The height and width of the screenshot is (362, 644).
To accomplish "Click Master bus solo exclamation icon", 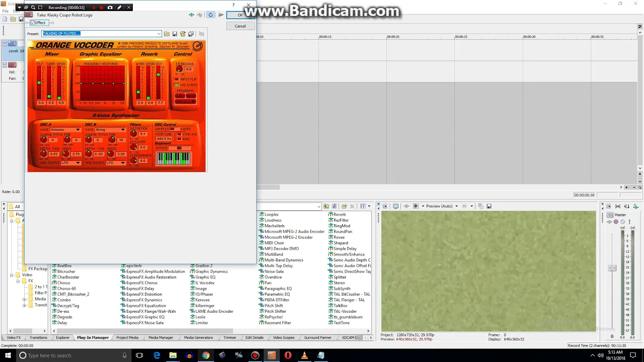I will tap(629, 222).
